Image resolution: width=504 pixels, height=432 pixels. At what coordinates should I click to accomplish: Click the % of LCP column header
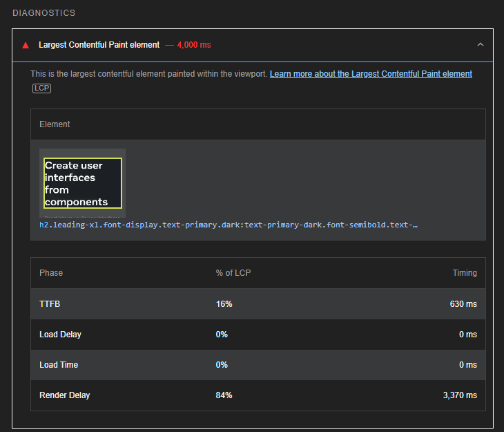coord(233,273)
